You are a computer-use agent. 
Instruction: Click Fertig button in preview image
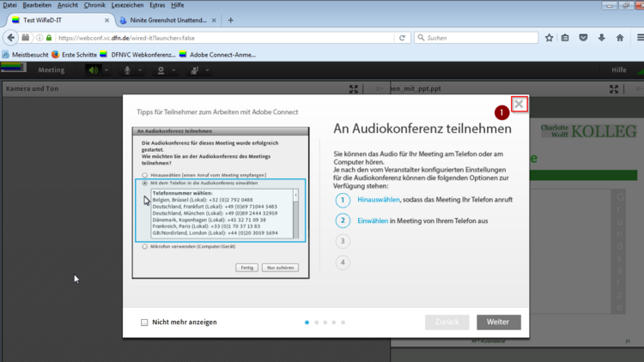pyautogui.click(x=246, y=268)
